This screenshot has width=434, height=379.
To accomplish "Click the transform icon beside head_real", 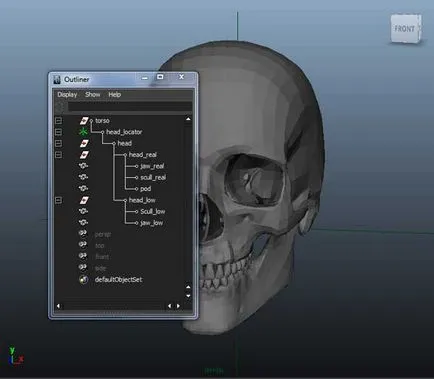I will coord(84,155).
